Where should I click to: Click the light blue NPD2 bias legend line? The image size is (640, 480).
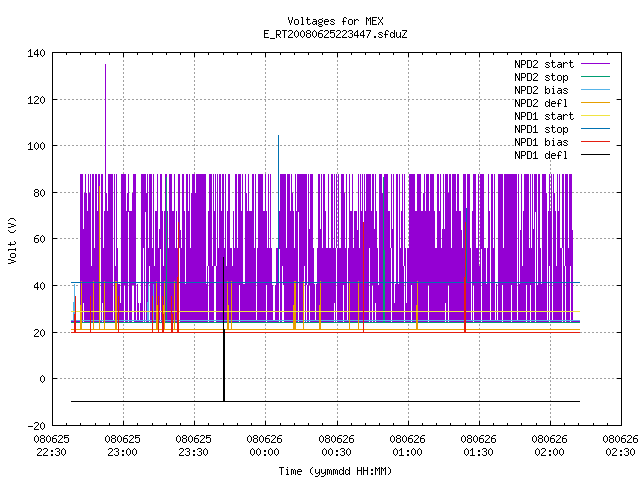click(596, 89)
